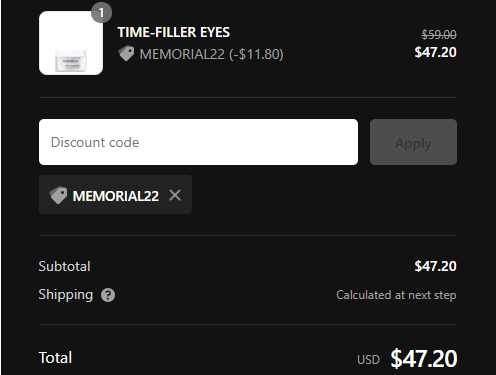Click the USD currency label
This screenshot has width=496, height=375.
tap(368, 360)
